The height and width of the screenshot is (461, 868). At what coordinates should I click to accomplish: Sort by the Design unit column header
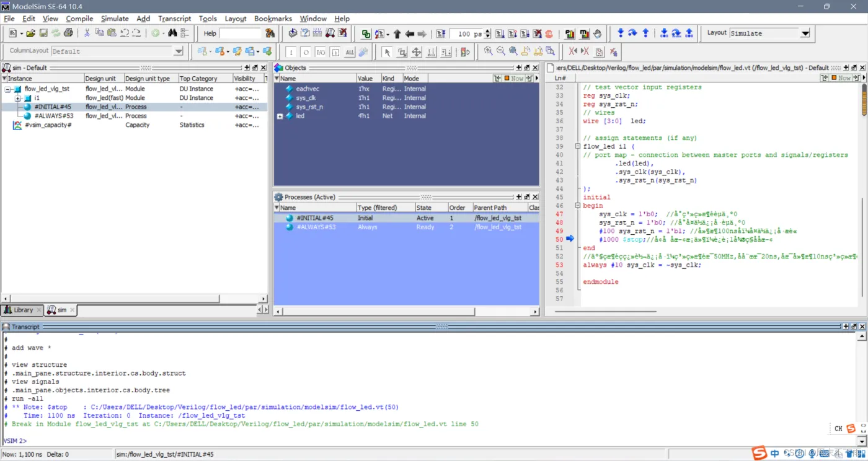point(104,79)
